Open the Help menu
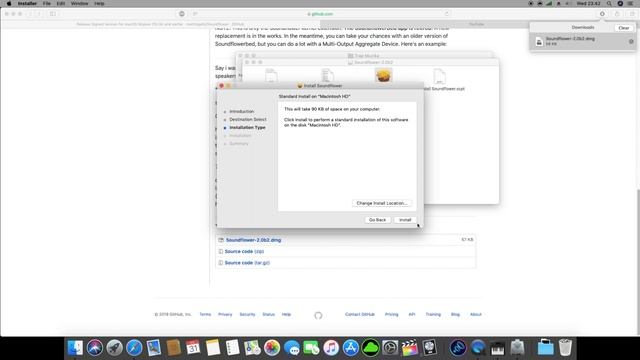The width and height of the screenshot is (640, 360). [x=99, y=3]
